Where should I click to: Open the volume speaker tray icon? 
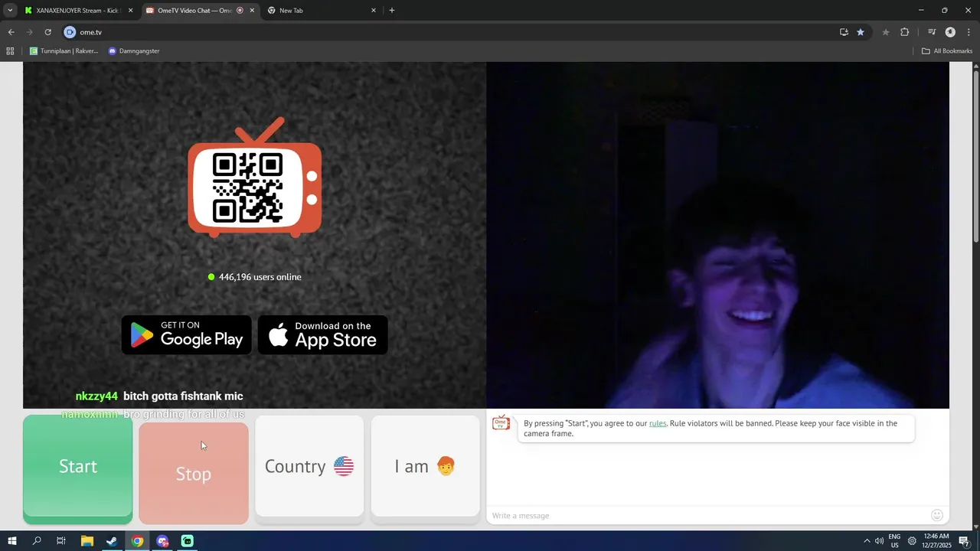879,541
